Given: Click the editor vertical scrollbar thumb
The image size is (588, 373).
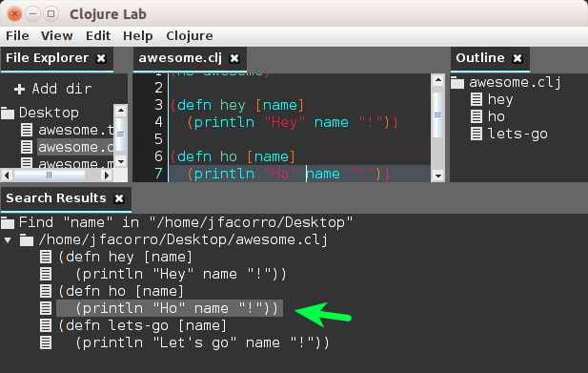Looking at the screenshot, I should pyautogui.click(x=438, y=114).
